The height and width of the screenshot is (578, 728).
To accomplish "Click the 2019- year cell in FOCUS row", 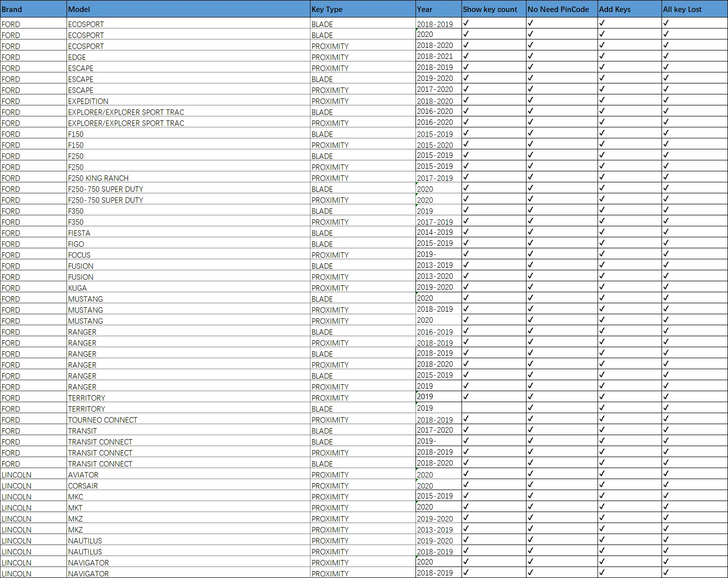I will tap(438, 254).
